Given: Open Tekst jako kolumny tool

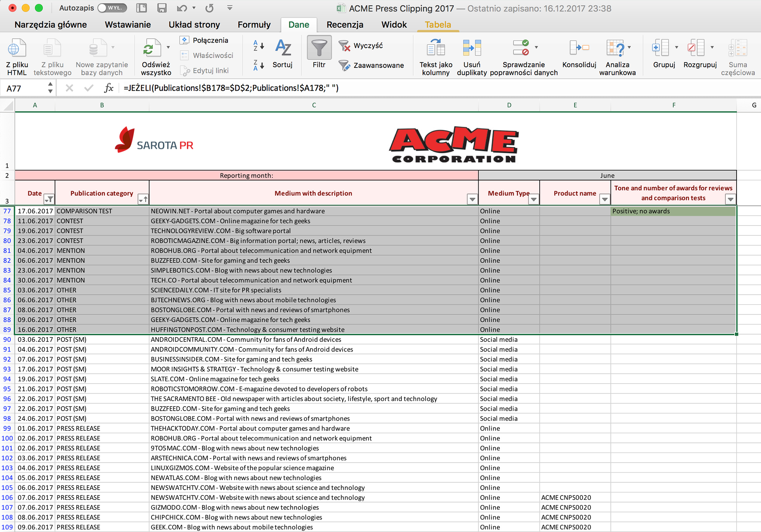Looking at the screenshot, I should (436, 48).
